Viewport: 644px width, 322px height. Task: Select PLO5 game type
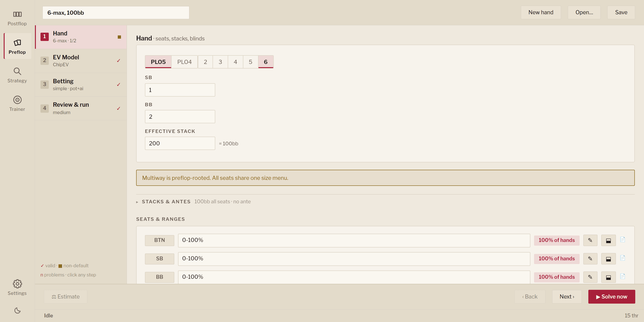[x=158, y=62]
